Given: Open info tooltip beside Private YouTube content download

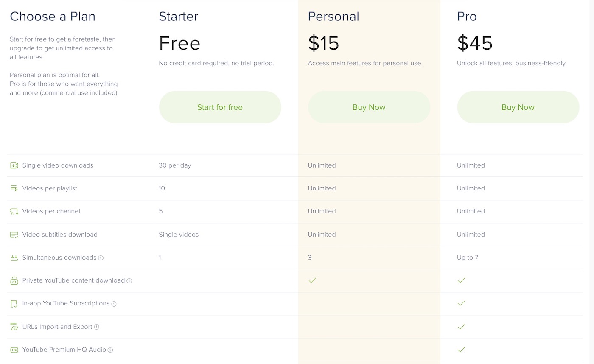Looking at the screenshot, I should (x=129, y=281).
